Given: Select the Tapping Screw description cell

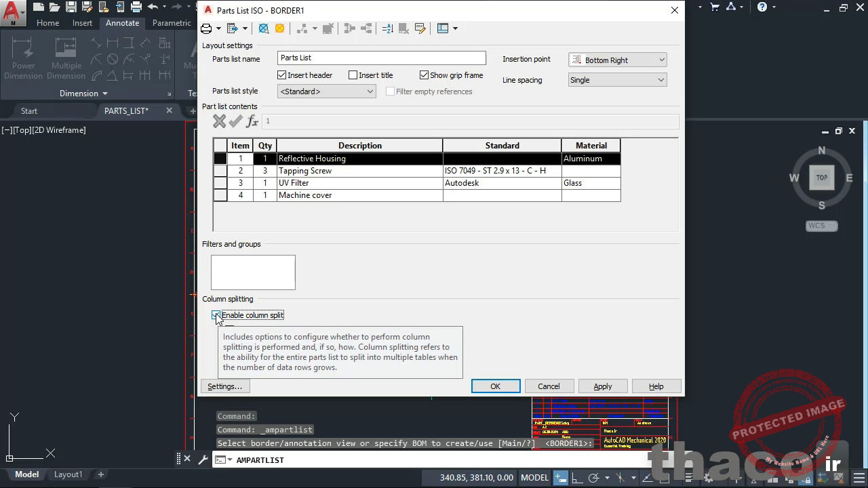Looking at the screenshot, I should pos(359,171).
